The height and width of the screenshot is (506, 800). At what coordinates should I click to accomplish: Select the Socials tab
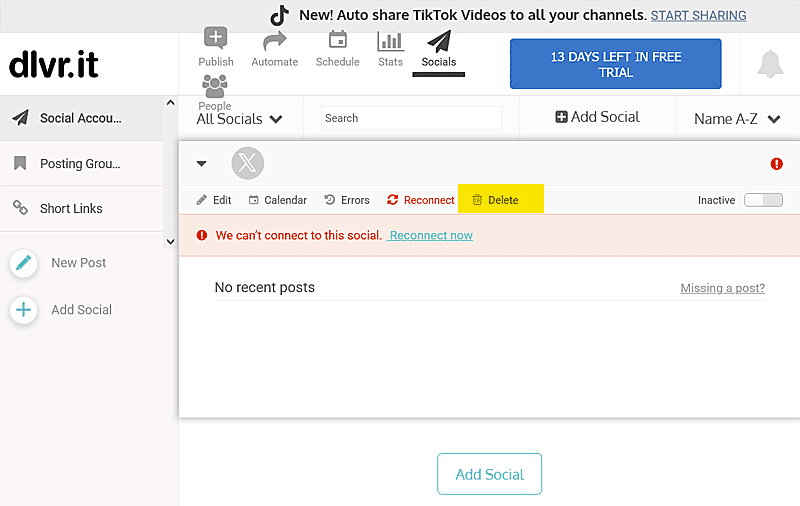click(x=438, y=49)
